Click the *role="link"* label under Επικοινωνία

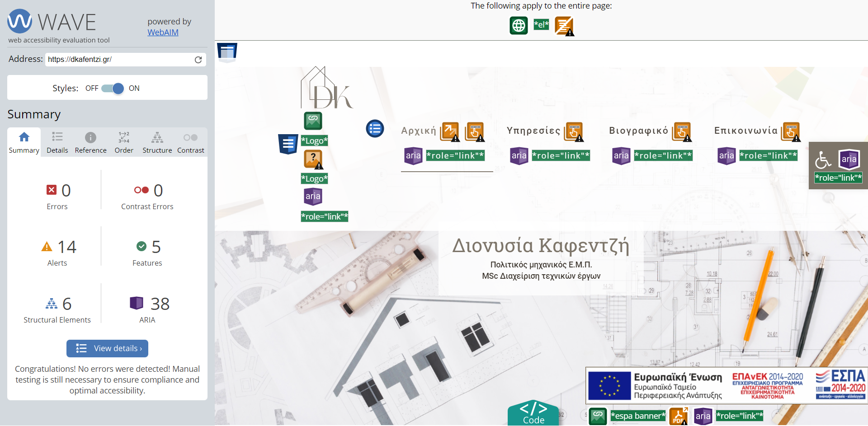(x=769, y=156)
